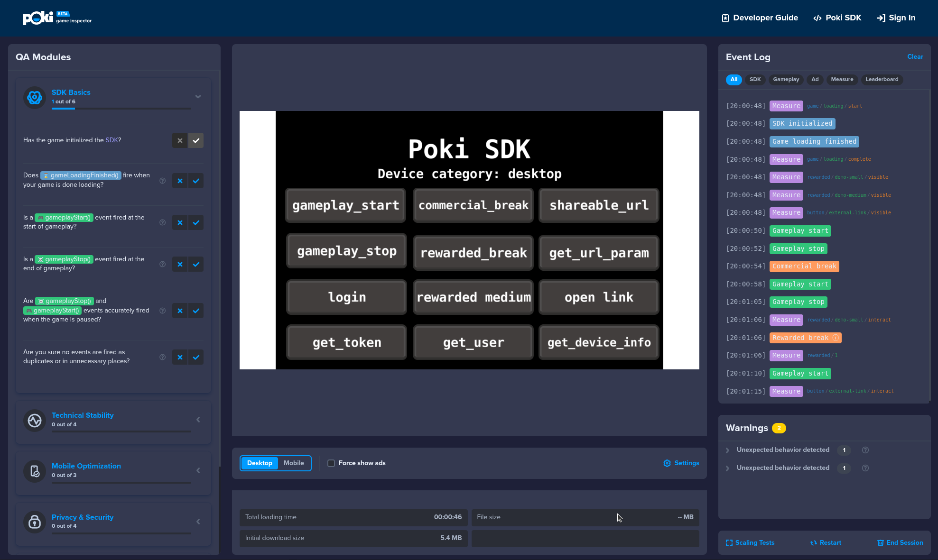Image resolution: width=938 pixels, height=560 pixels.
Task: Mark SDK initialized question as failed
Action: point(180,140)
